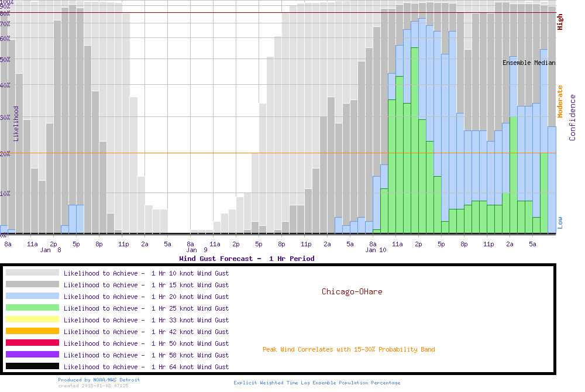The width and height of the screenshot is (585, 392).
Task: Click the Peak Wind Correlates note
Action: (x=349, y=350)
